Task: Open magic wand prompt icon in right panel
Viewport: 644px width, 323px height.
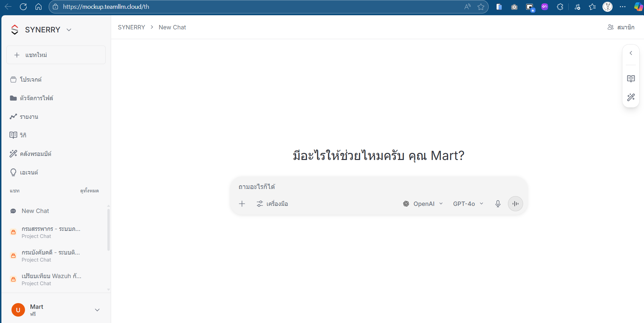Action: (631, 97)
